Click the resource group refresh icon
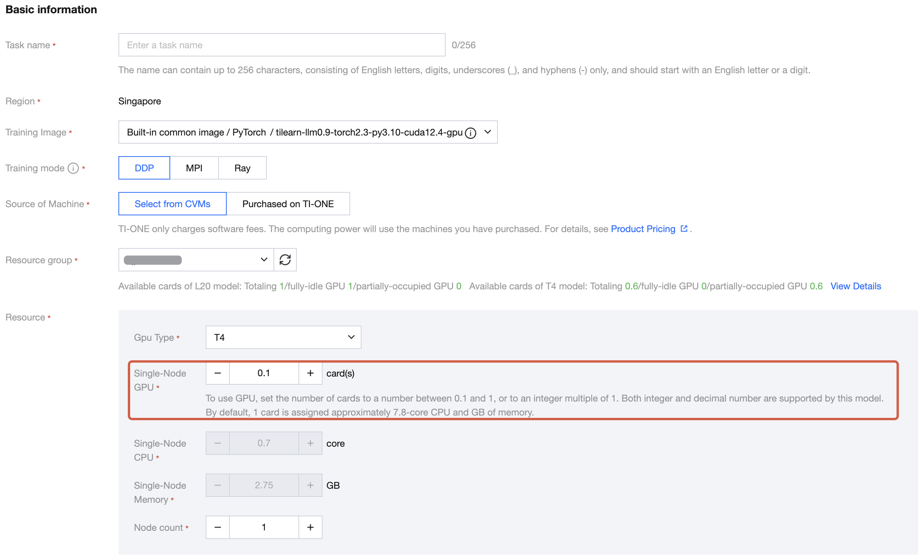This screenshot has width=924, height=560. (285, 260)
